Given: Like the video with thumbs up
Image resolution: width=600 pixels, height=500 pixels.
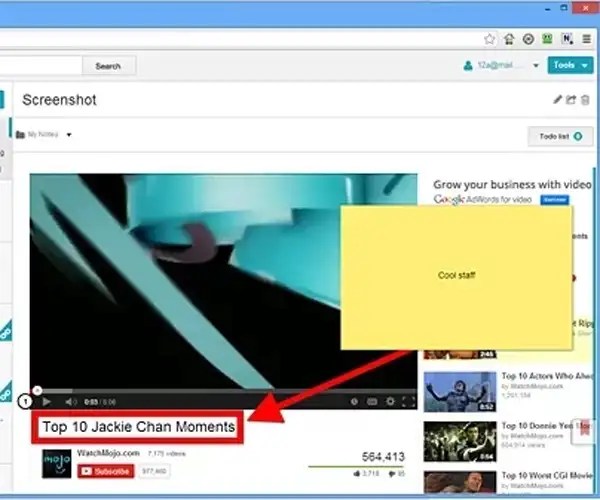Looking at the screenshot, I should (x=357, y=474).
